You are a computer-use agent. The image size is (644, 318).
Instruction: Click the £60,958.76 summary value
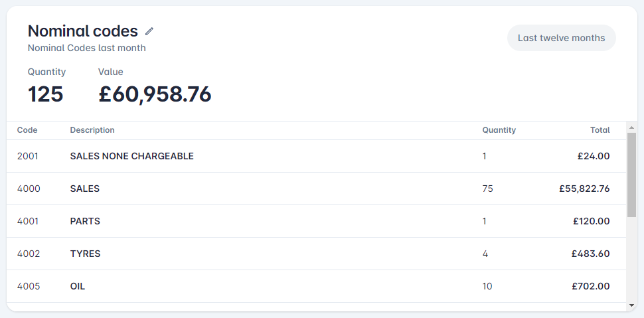(155, 94)
